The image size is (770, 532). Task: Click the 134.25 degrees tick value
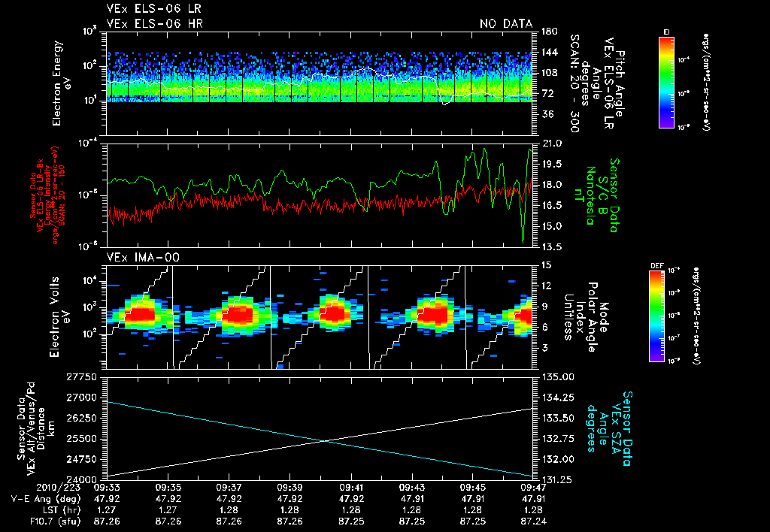click(557, 397)
